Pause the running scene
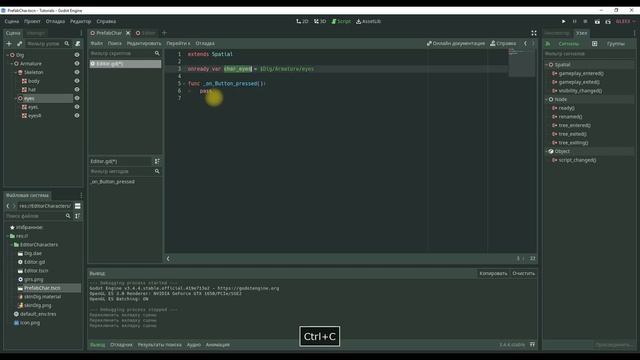The width and height of the screenshot is (640, 360). coord(575,21)
